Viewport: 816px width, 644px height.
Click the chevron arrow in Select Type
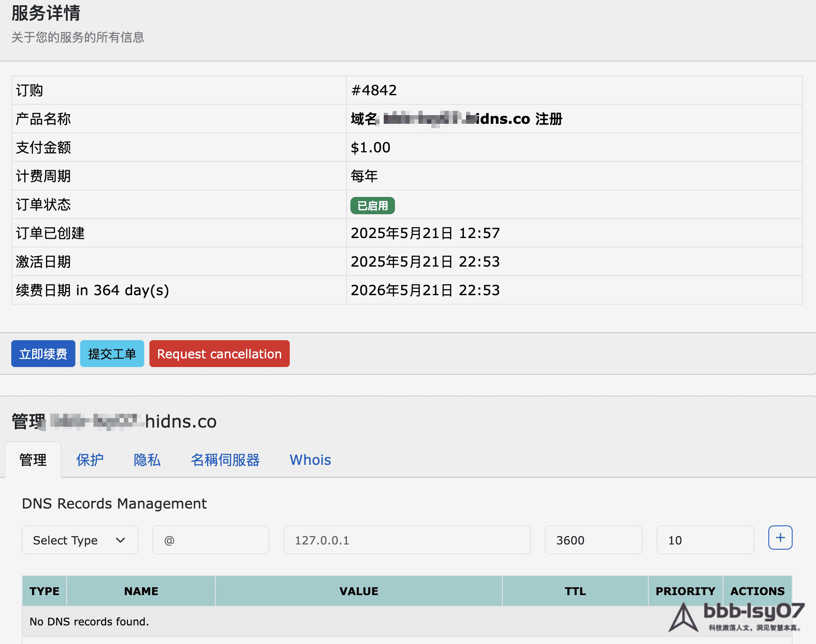tap(120, 540)
